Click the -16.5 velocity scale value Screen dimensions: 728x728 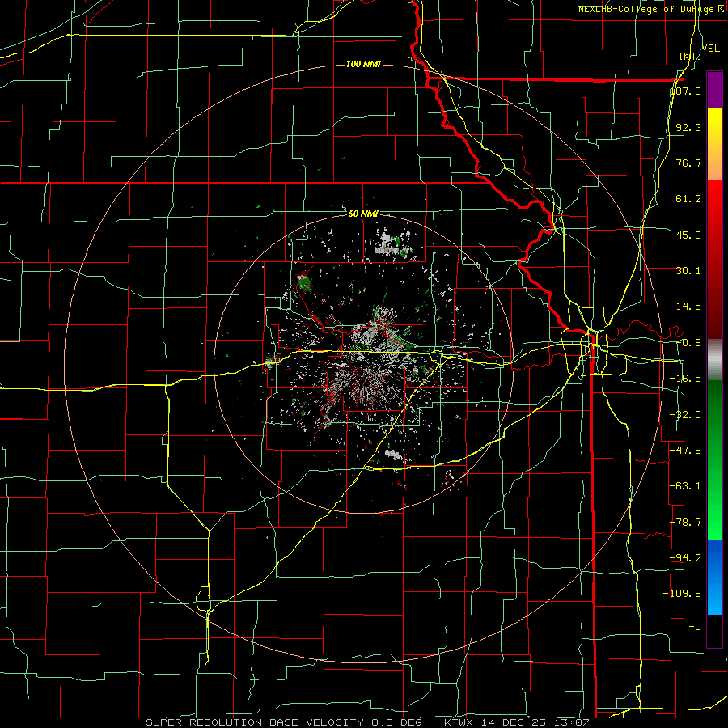tap(686, 379)
